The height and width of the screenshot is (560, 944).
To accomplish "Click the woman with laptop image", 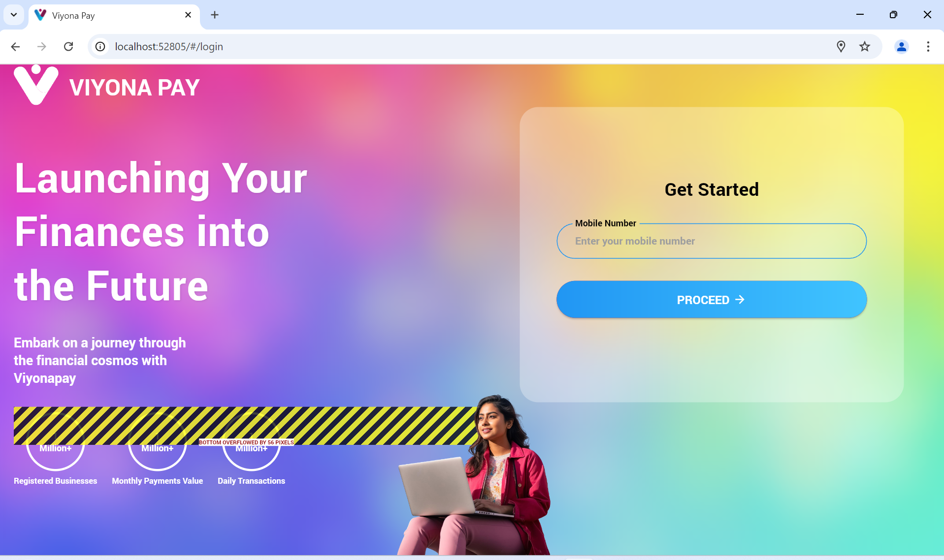I will (x=474, y=475).
